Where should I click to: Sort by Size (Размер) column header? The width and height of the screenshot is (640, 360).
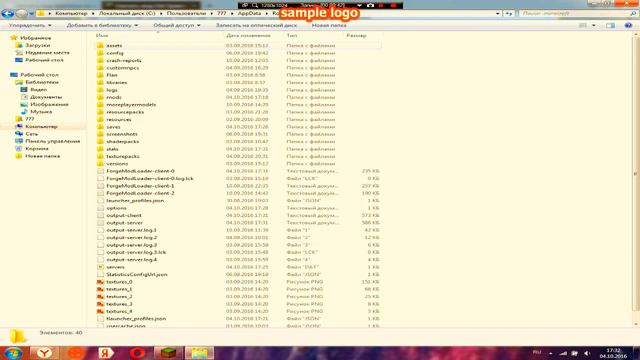coord(356,36)
